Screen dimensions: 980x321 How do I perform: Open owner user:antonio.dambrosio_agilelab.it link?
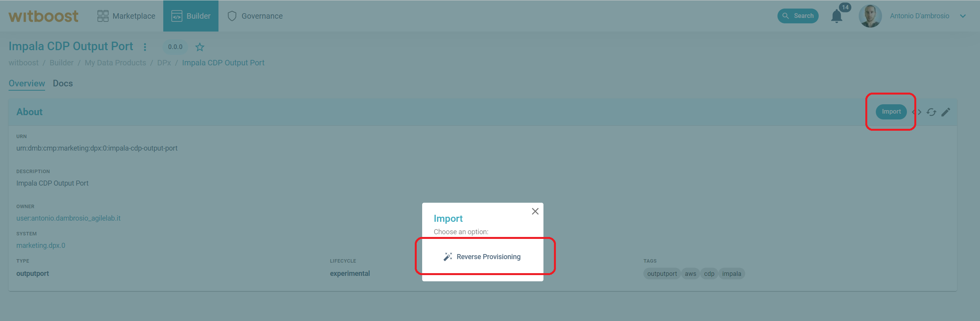coord(68,218)
